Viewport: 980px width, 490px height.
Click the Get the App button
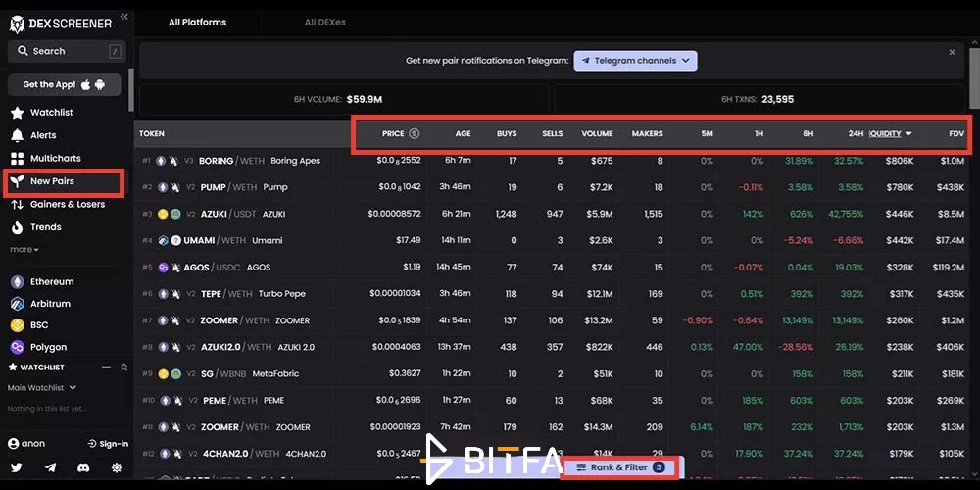pyautogui.click(x=65, y=85)
